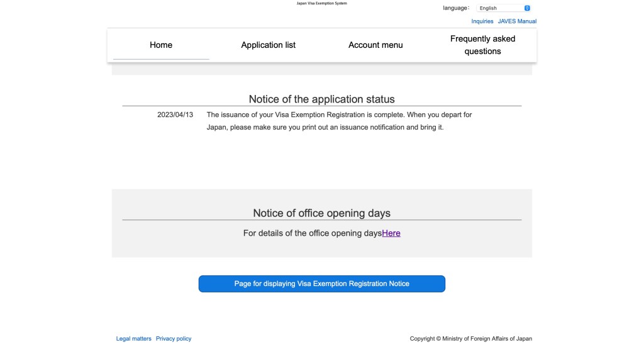Click the 'Notice of office opening days' heading
Screen dimensions: 644x354
[321, 213]
